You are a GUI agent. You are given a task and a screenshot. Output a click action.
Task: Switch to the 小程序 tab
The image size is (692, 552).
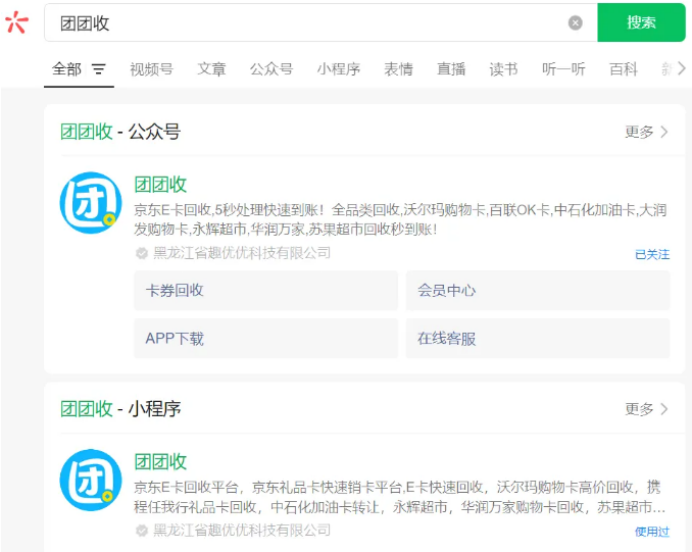click(x=338, y=70)
